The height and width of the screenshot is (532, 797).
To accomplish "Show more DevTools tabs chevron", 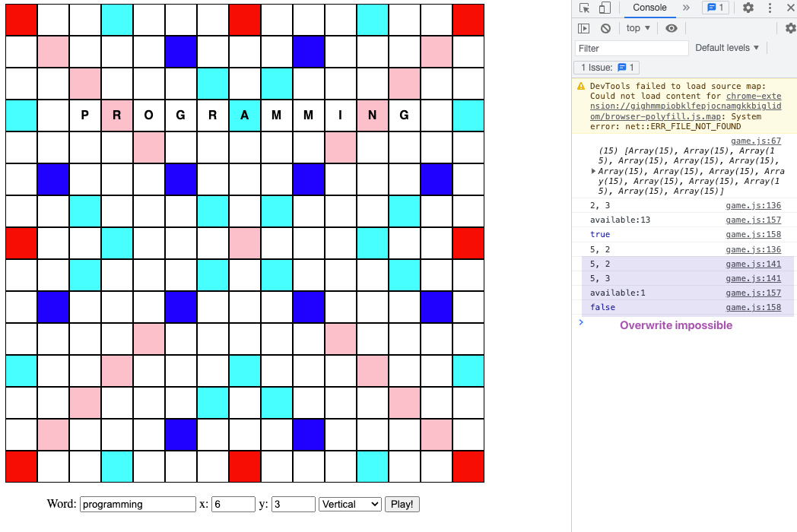I will coord(686,8).
